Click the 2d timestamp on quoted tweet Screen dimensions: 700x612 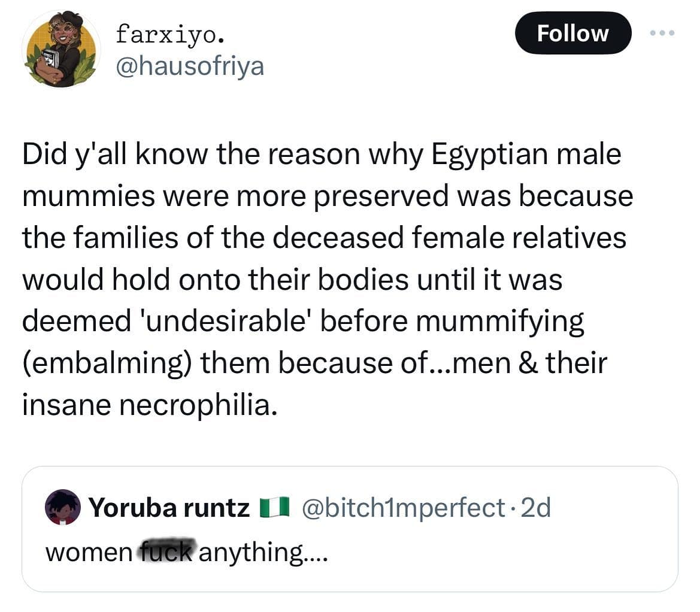[x=537, y=508]
